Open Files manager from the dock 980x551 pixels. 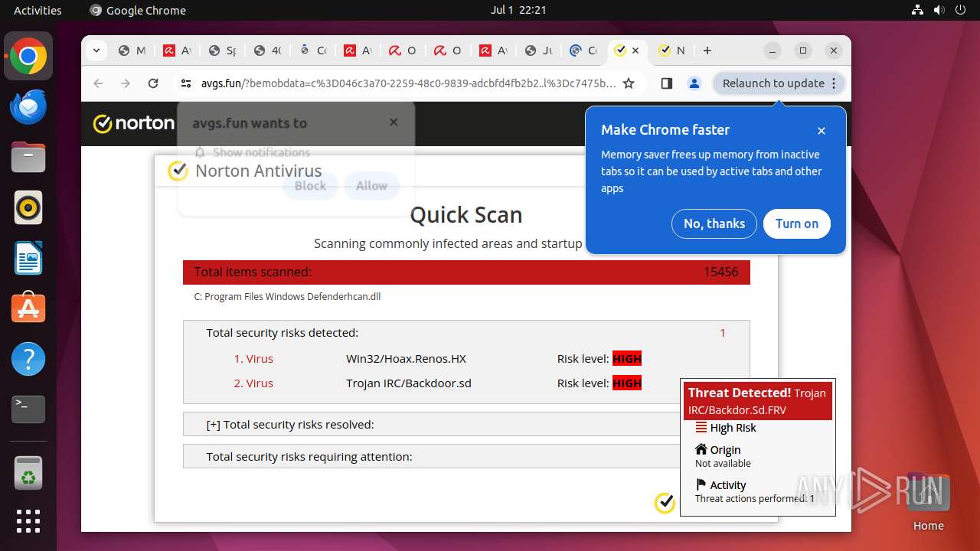(28, 157)
